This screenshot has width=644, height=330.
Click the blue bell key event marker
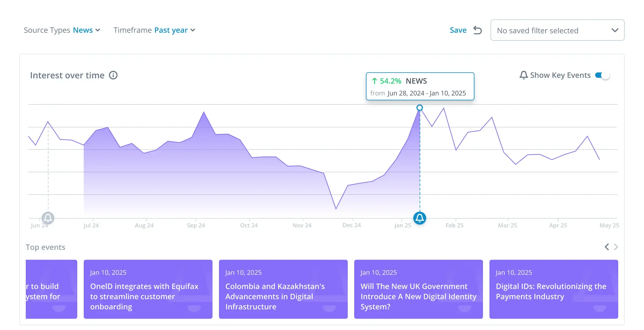click(420, 218)
